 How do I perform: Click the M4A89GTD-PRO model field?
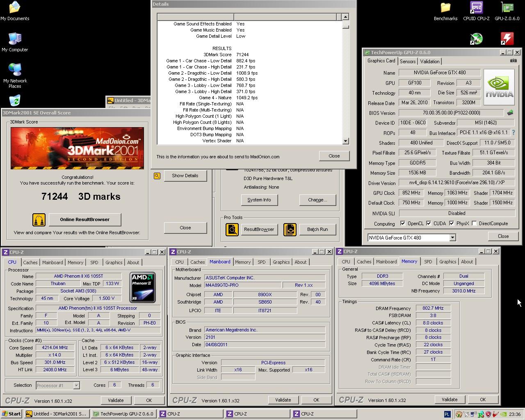pyautogui.click(x=243, y=285)
